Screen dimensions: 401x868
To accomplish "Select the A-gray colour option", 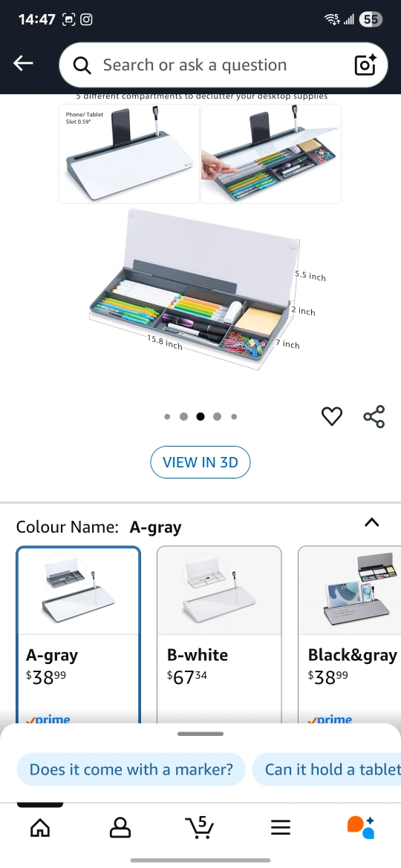I will 78,635.
